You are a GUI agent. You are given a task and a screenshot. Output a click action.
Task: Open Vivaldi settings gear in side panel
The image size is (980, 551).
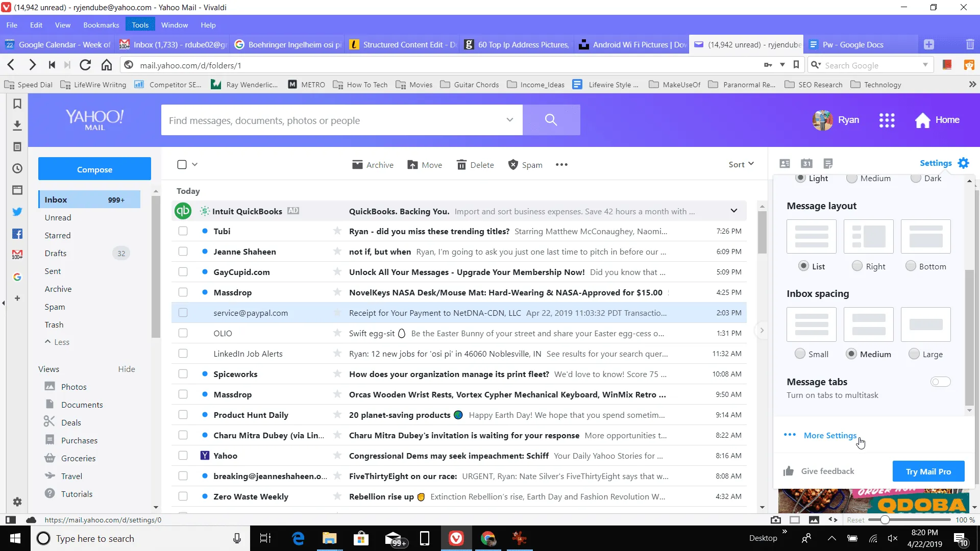(17, 502)
